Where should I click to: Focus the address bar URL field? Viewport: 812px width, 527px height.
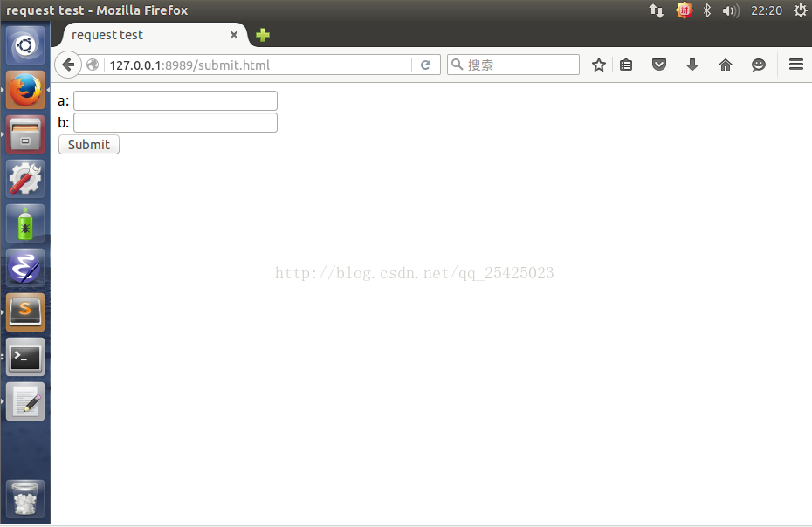click(259, 65)
